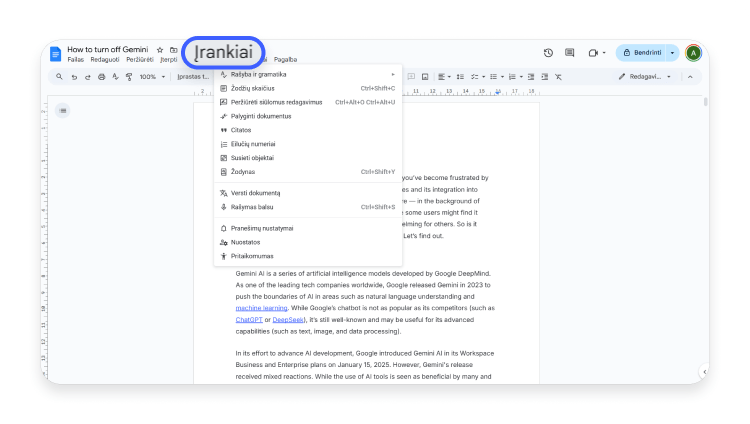Click the undo arrow icon
Image resolution: width=750 pixels, height=424 pixels.
(x=74, y=77)
